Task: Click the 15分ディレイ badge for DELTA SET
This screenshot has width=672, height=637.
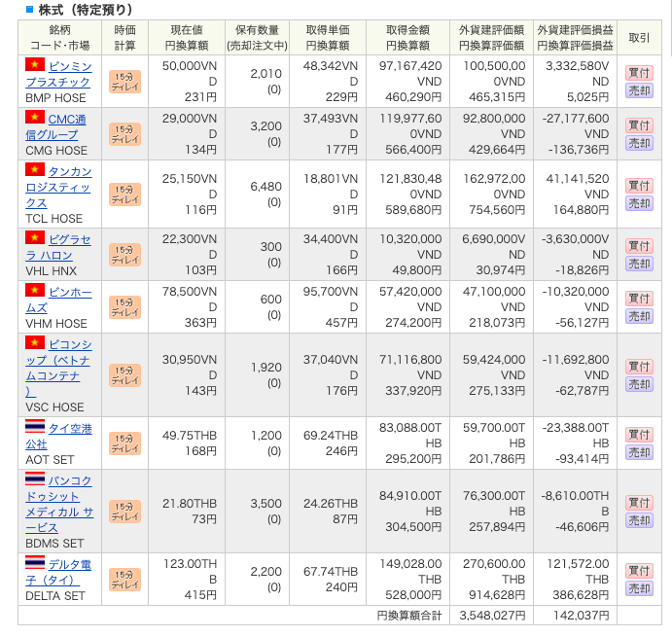Action: click(x=124, y=580)
